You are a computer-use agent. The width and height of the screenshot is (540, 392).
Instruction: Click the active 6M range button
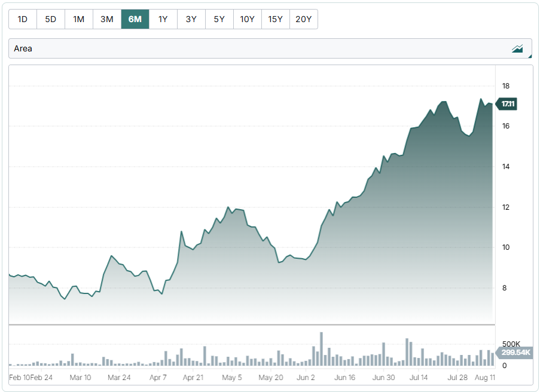(x=135, y=19)
